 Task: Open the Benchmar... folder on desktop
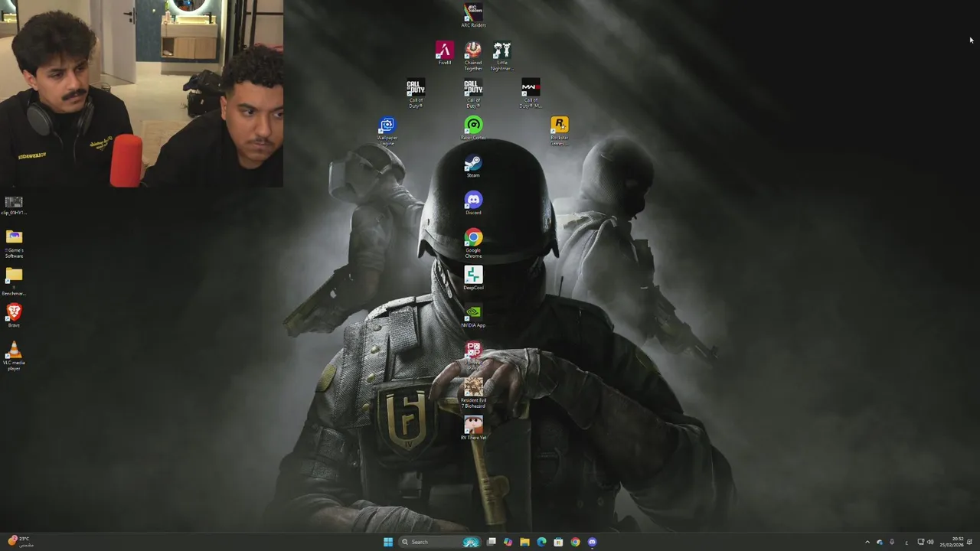pos(14,281)
